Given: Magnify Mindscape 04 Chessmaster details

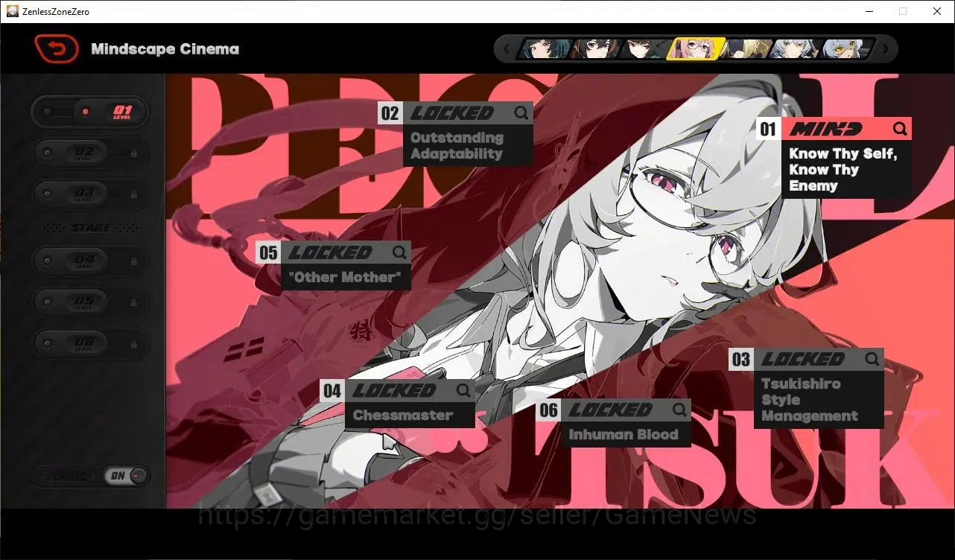Looking at the screenshot, I should (463, 390).
